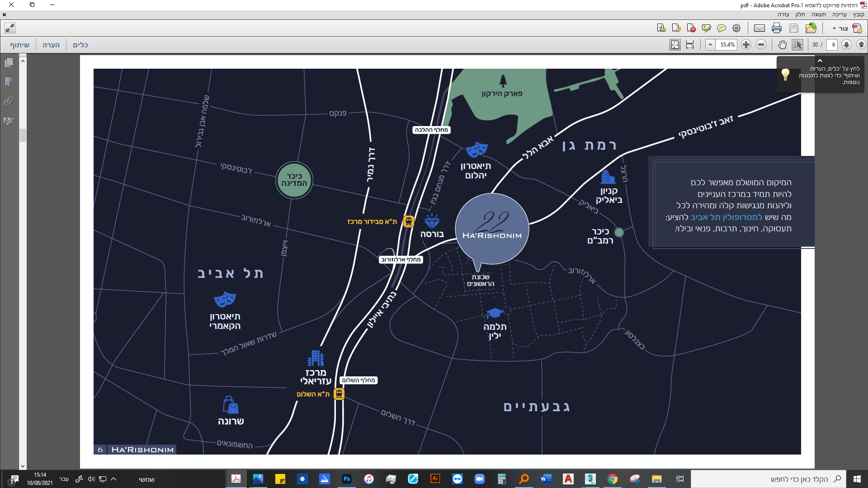Expand the Create (צור) dropdown
The height and width of the screenshot is (488, 868).
tap(834, 28)
